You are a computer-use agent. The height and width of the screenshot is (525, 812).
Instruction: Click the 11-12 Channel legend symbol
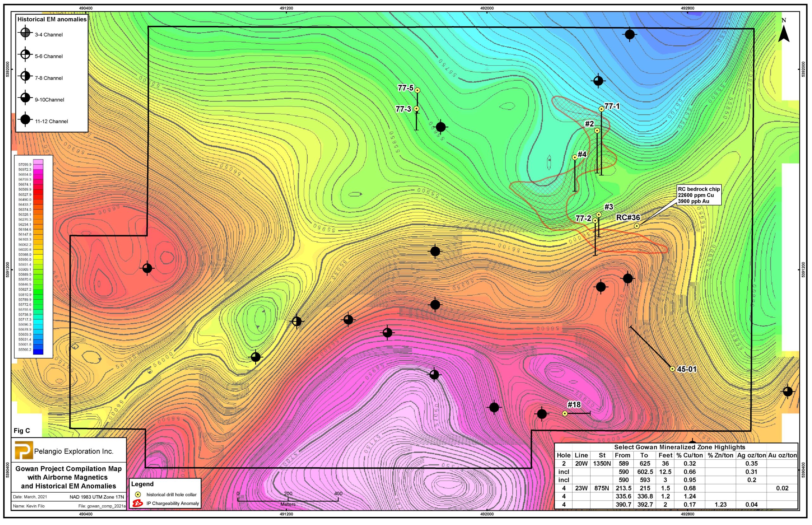25,120
